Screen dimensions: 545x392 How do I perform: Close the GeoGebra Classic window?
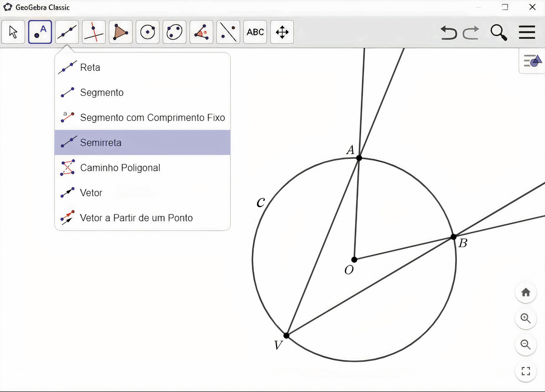(x=532, y=7)
